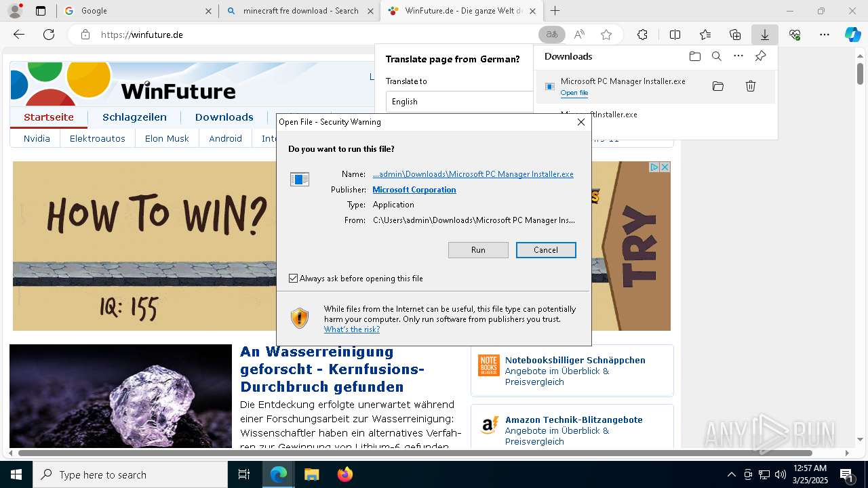Click the Run button
This screenshot has width=868, height=488.
click(x=478, y=250)
